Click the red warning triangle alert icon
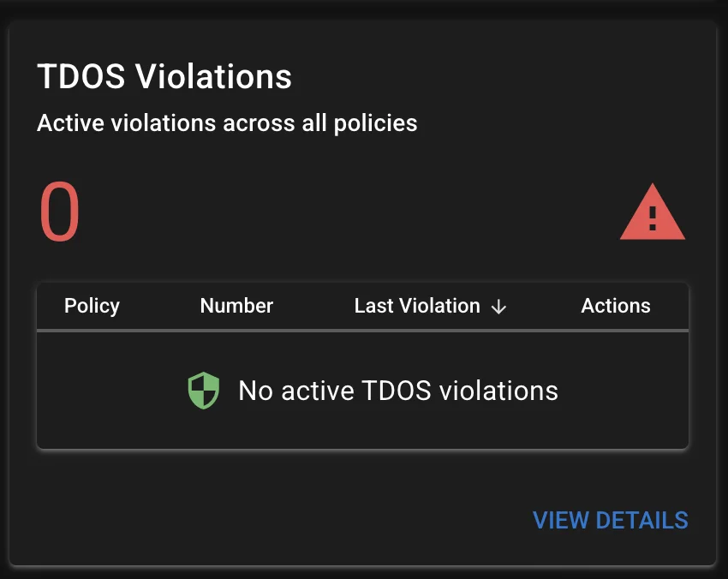Viewport: 728px width, 579px height. (653, 212)
